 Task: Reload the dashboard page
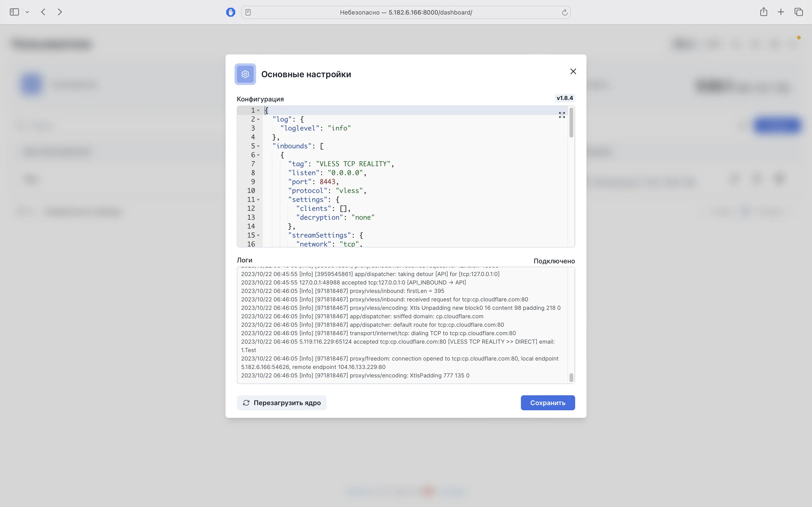point(565,12)
